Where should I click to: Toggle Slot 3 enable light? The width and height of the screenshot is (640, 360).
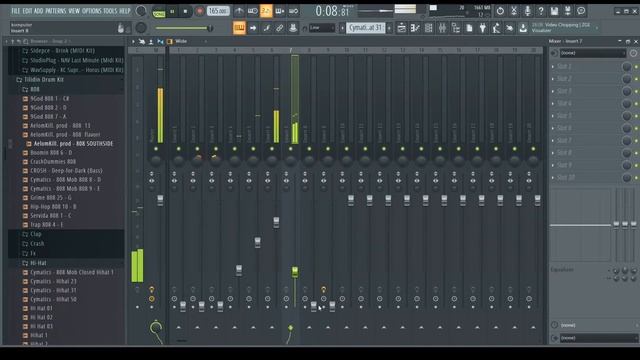(x=636, y=91)
